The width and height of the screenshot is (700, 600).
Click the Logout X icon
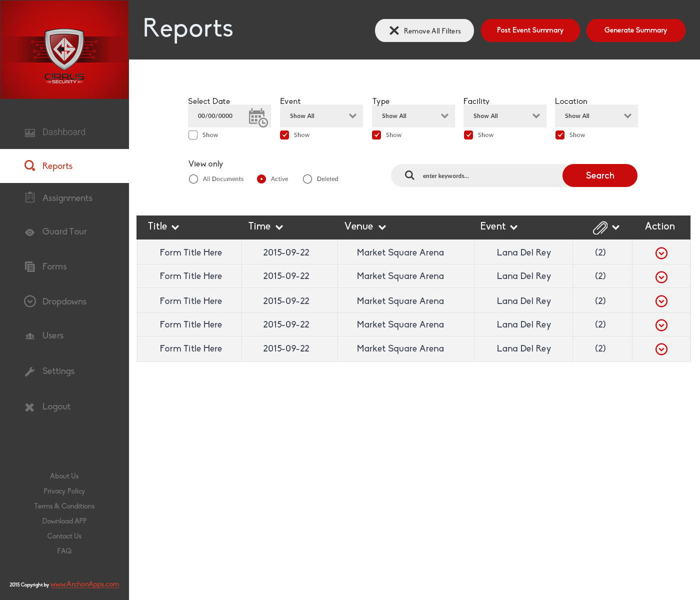pos(30,407)
